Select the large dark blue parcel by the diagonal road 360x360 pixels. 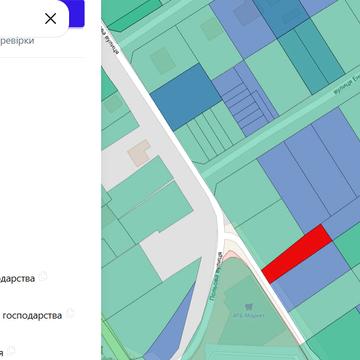pos(186,97)
